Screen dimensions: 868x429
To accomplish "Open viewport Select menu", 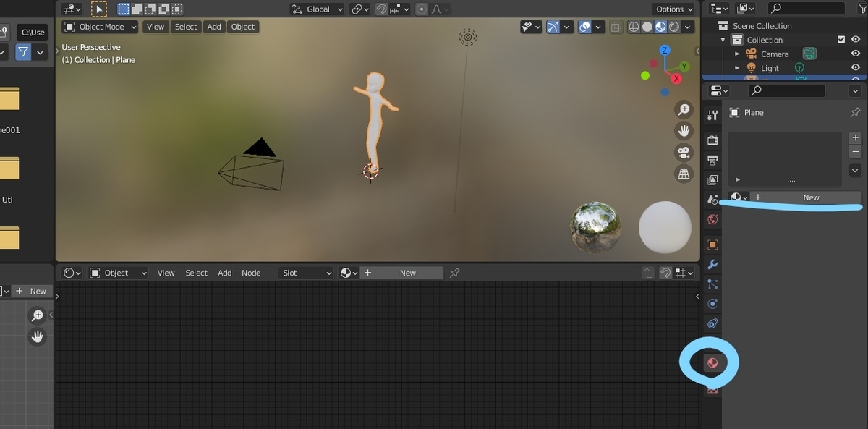I will pyautogui.click(x=186, y=27).
